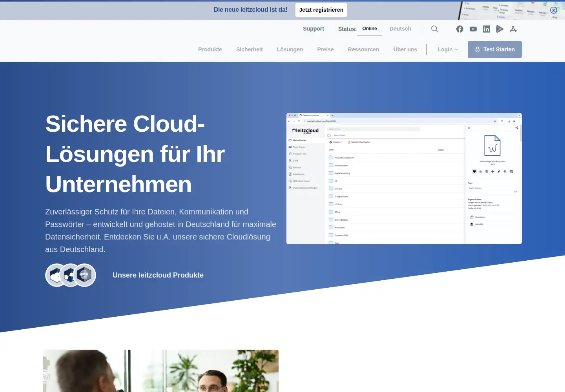Open the YouTube channel icon

pyautogui.click(x=473, y=29)
